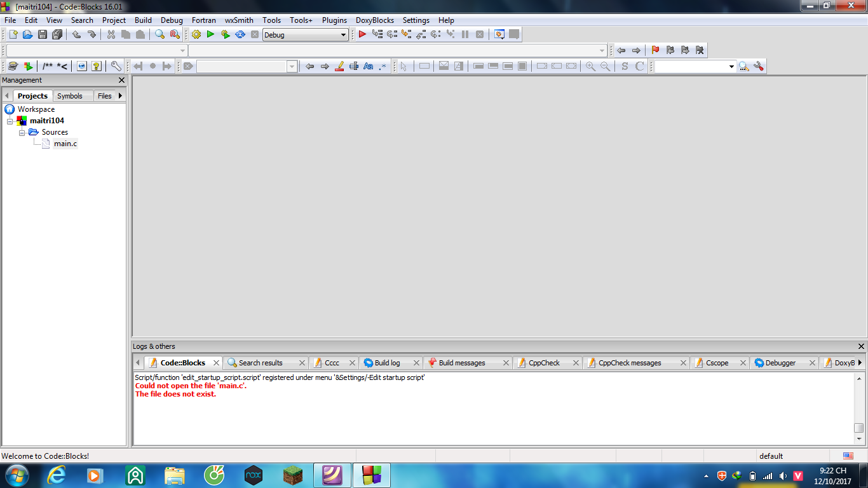This screenshot has width=868, height=488.
Task: Select the Workspace tree node
Action: coord(36,109)
